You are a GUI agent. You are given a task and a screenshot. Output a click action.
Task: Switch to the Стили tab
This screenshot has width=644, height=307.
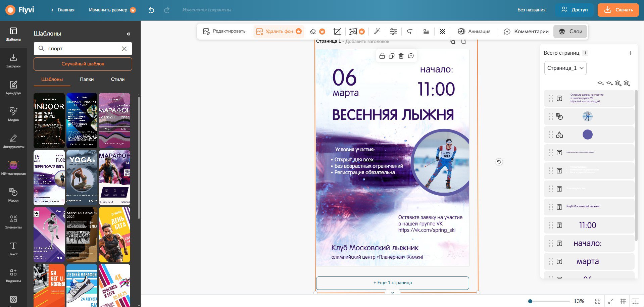[117, 80]
